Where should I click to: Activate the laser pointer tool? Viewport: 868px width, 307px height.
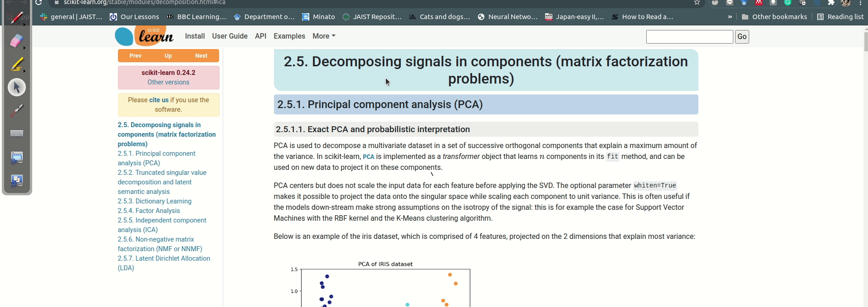pos(17,110)
